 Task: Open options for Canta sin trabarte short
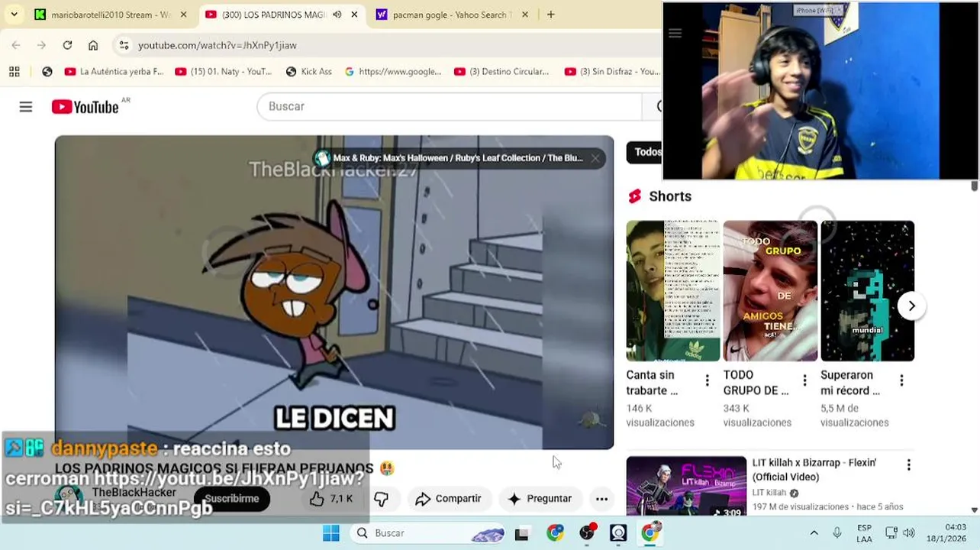tap(707, 380)
